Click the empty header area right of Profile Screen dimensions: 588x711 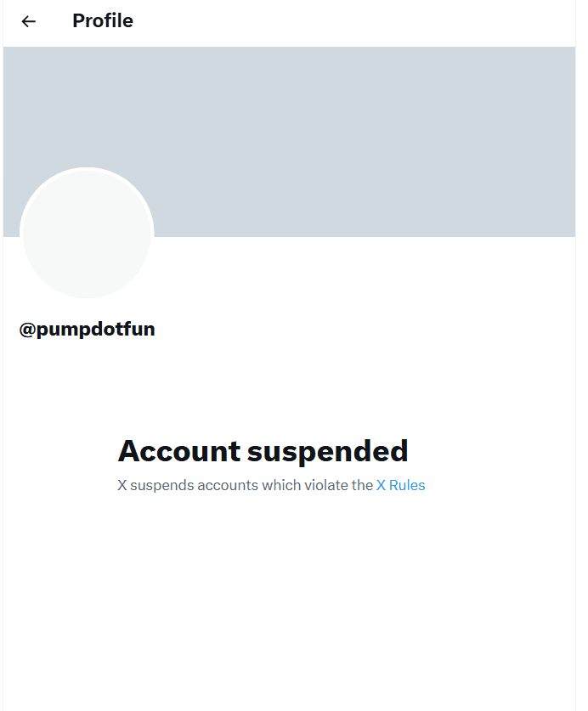point(357,21)
